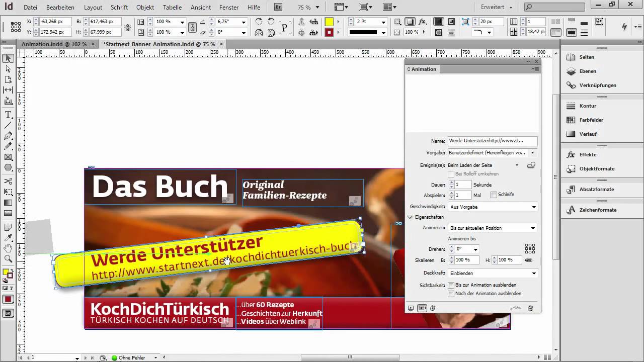
Task: Click the animation Name input field
Action: pyautogui.click(x=492, y=141)
